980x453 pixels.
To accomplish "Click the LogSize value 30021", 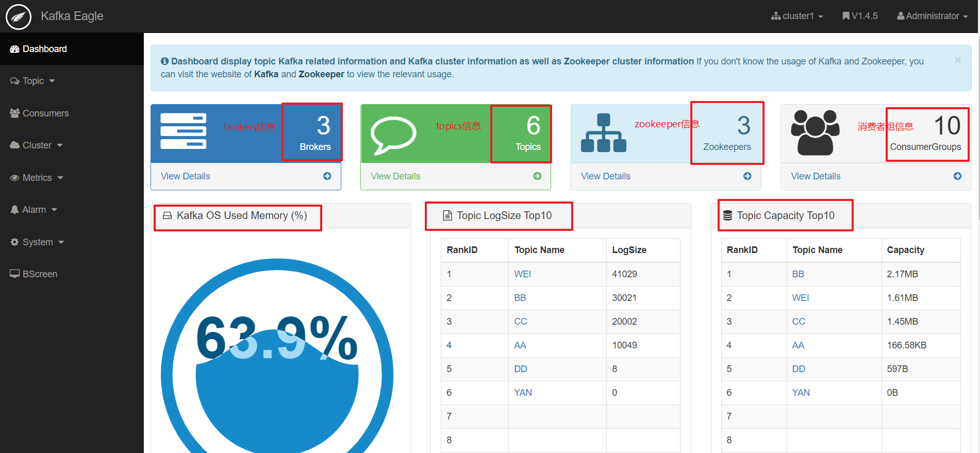I will coord(624,298).
